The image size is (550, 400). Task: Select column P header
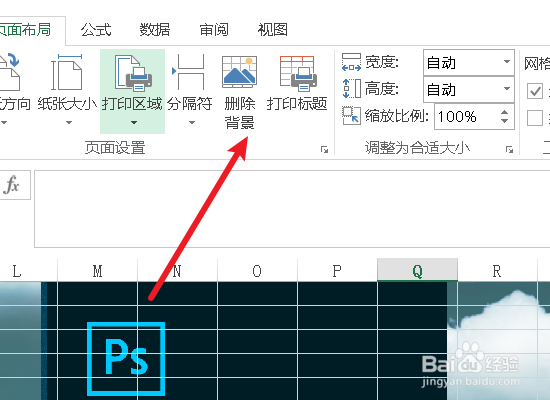(337, 271)
